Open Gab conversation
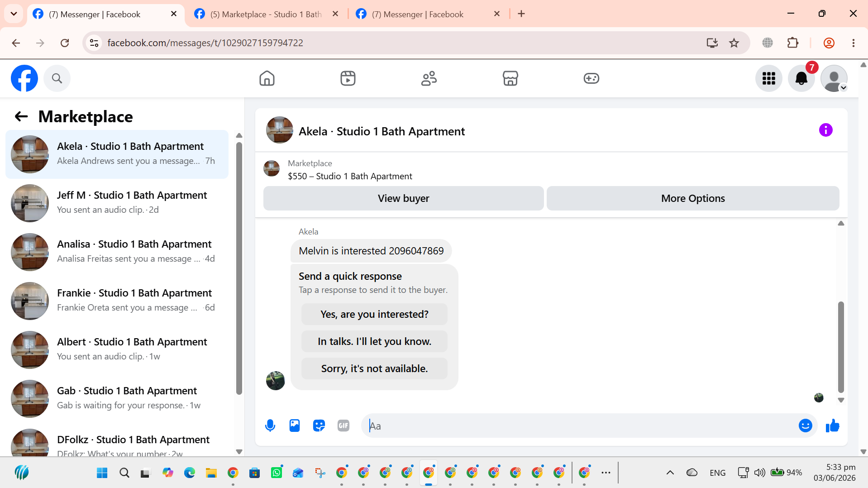868x488 pixels. 117,398
